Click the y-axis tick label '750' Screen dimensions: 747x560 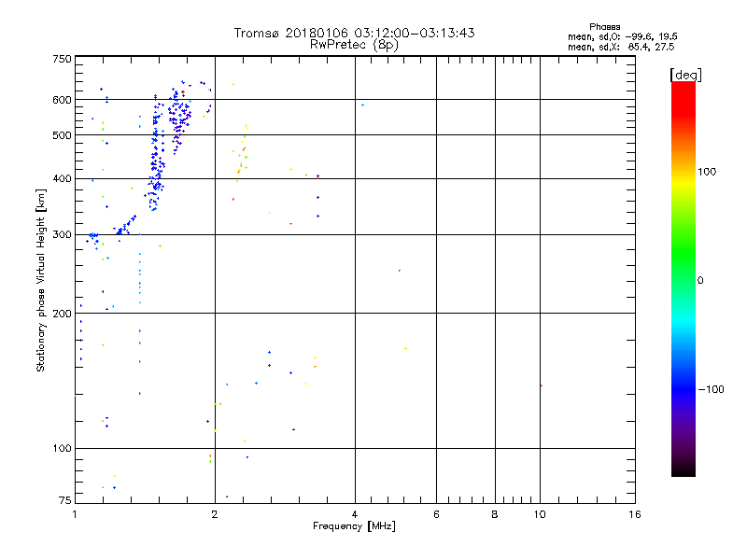pyautogui.click(x=62, y=59)
